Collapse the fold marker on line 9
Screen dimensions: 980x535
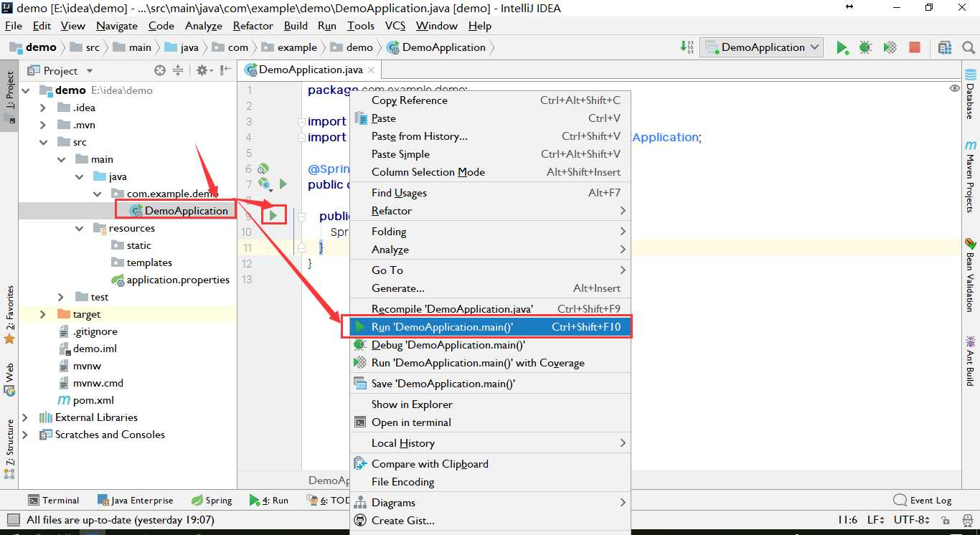point(302,216)
